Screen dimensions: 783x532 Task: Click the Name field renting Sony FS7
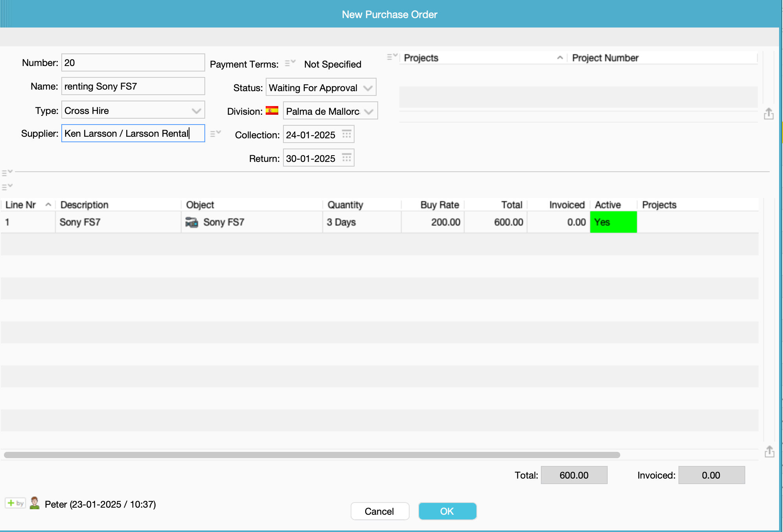133,86
